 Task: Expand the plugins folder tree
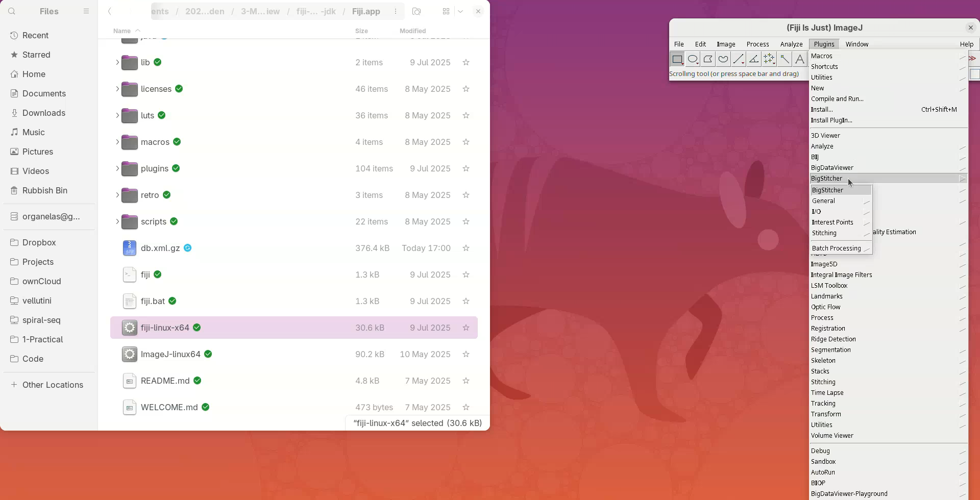click(x=117, y=168)
